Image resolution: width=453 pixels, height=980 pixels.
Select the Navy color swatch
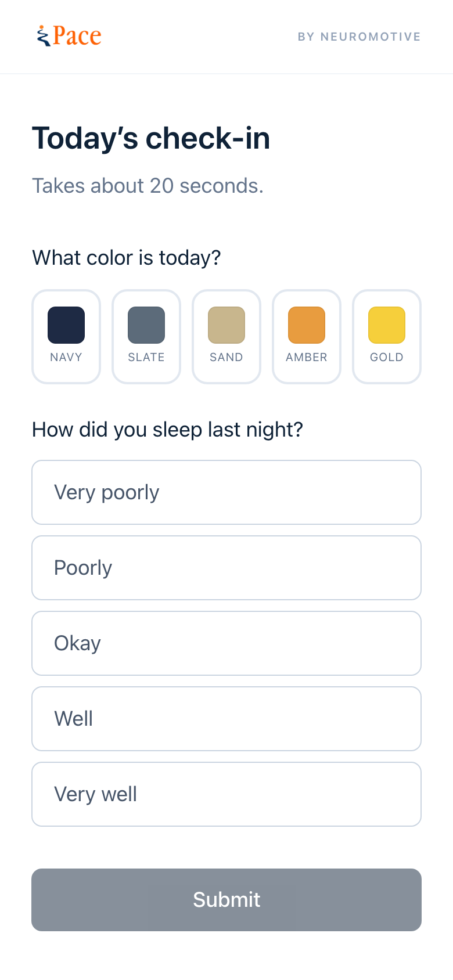click(x=66, y=337)
